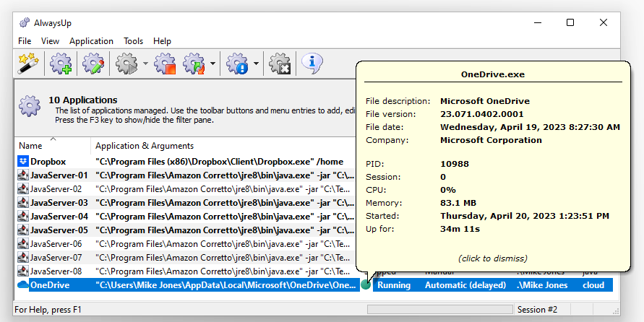This screenshot has height=322, width=644.
Task: Click the blue info speech bubble icon
Action: pos(312,64)
